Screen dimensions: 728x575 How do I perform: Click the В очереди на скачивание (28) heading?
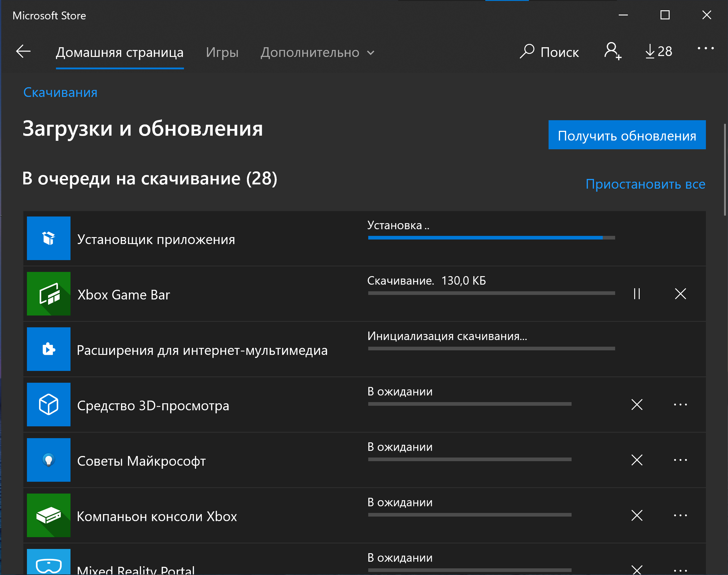[150, 179]
